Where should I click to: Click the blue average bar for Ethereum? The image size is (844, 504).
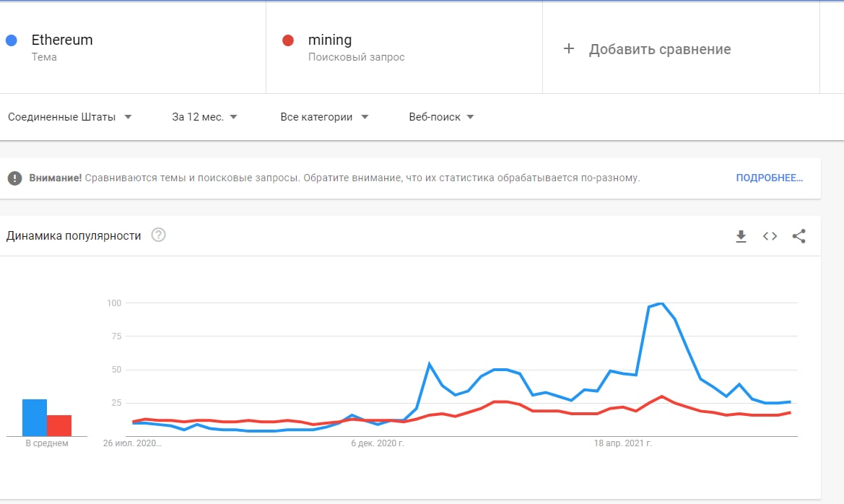coord(35,418)
